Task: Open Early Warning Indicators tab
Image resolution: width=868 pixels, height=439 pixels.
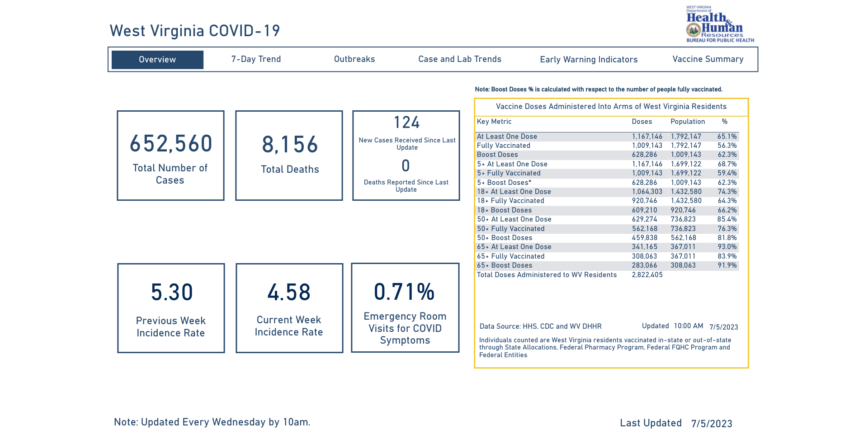Action: click(589, 60)
